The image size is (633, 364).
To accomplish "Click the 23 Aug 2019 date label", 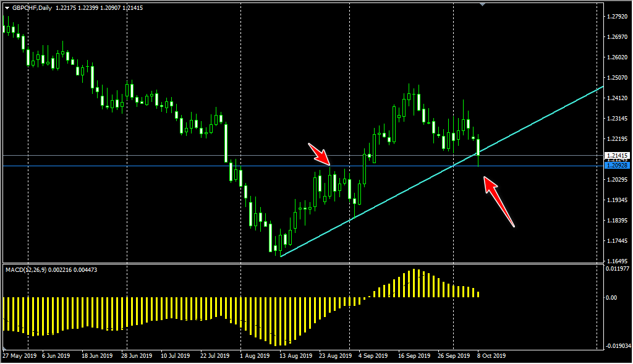I will click(336, 356).
